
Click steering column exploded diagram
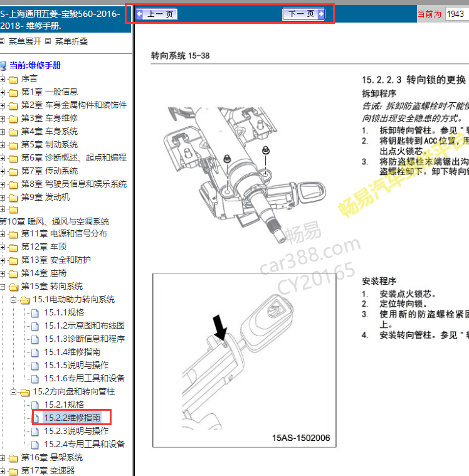point(246,174)
